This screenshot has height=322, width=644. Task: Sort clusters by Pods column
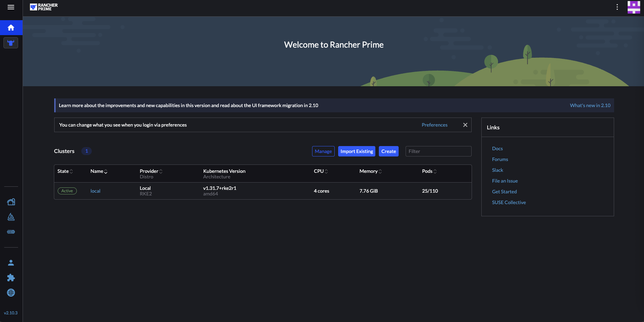coord(429,171)
